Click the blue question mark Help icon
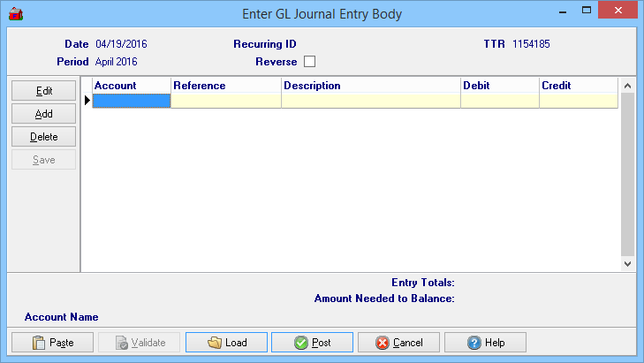 pos(474,343)
